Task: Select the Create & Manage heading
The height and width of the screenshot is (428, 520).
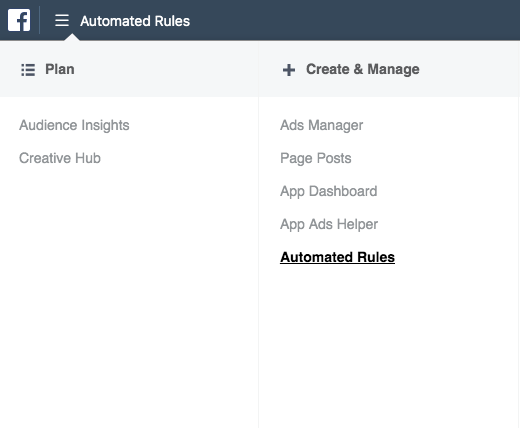Action: 363,69
